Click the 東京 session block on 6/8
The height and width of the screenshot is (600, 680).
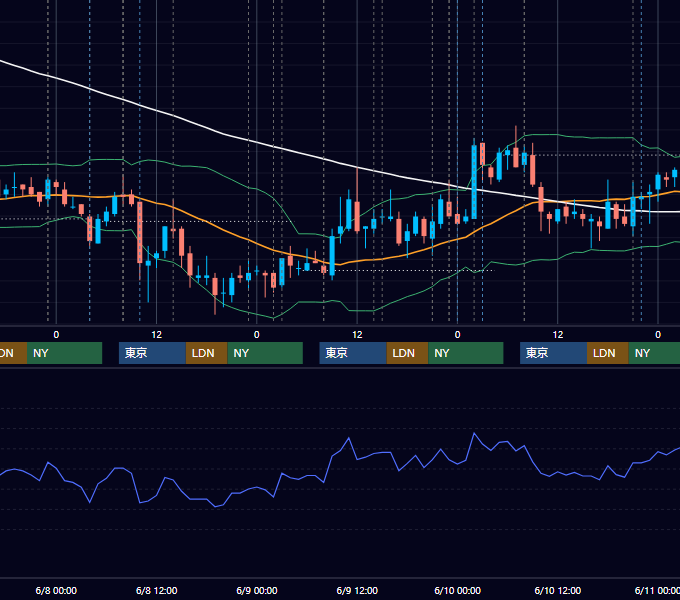[x=152, y=353]
